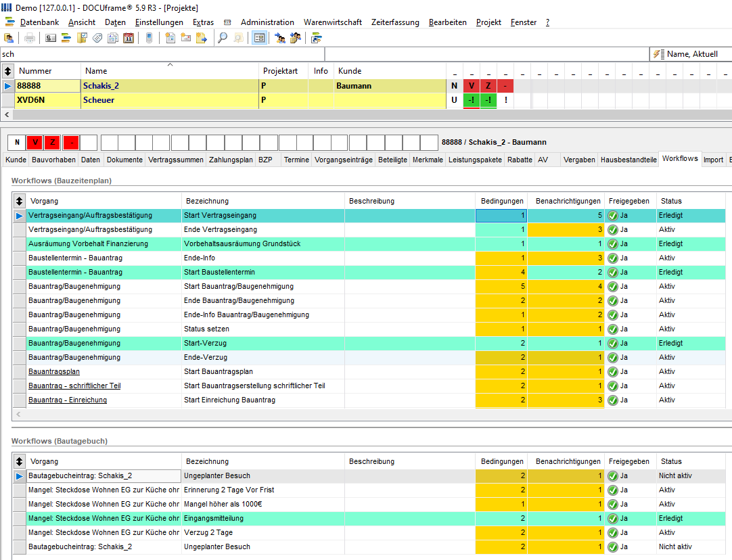Click the mobile phone toolbar icon

tap(150, 39)
